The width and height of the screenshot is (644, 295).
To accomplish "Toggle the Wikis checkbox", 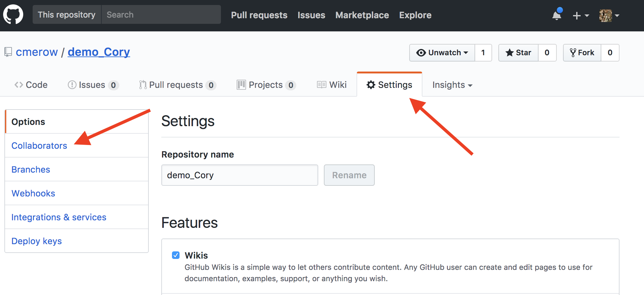I will coord(176,255).
